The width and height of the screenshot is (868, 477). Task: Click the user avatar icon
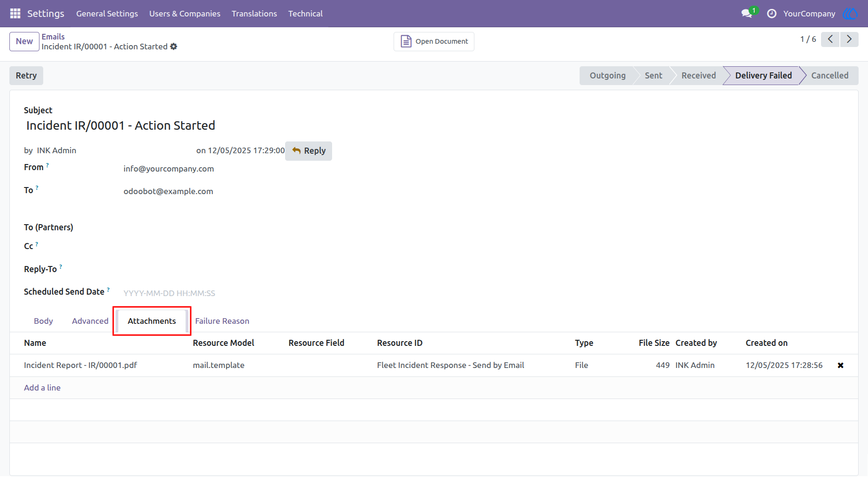click(x=850, y=14)
